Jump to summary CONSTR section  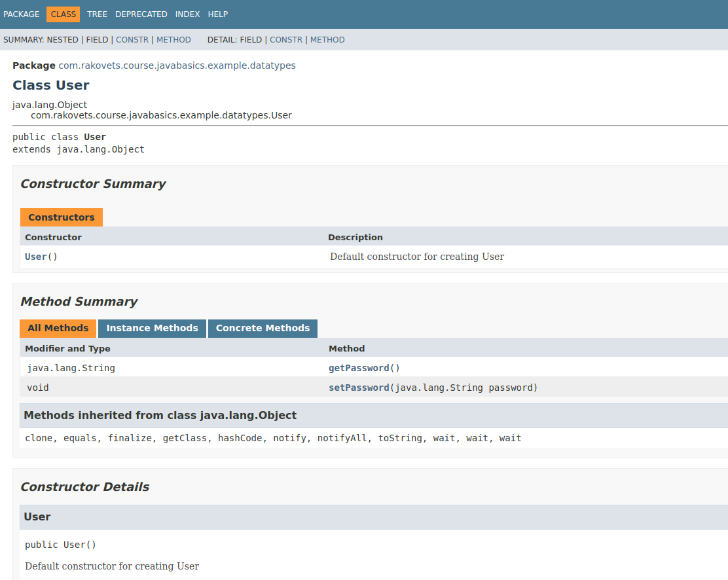132,40
